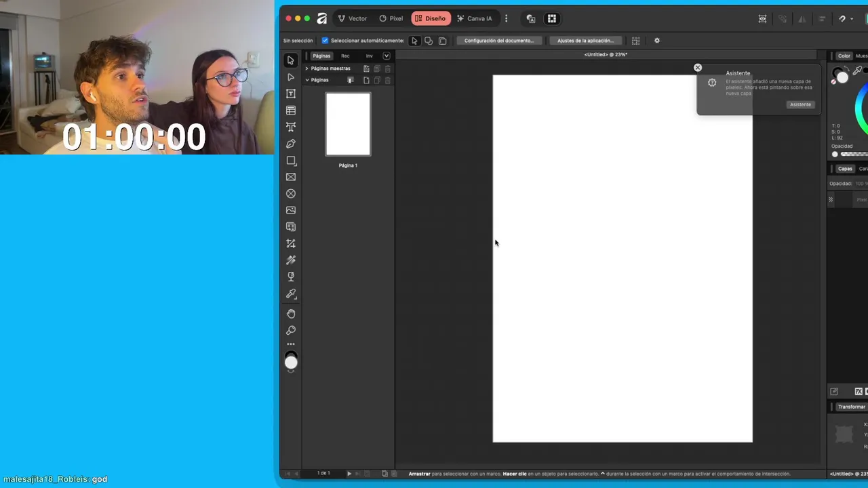Expand the Páginas maestras section
Image resolution: width=868 pixels, height=488 pixels.
coord(307,68)
